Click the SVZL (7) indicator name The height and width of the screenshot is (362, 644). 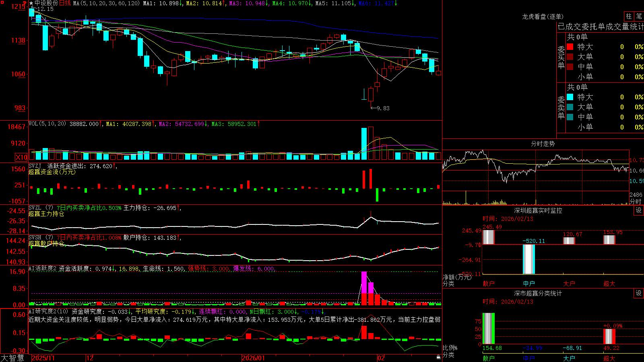41,208
